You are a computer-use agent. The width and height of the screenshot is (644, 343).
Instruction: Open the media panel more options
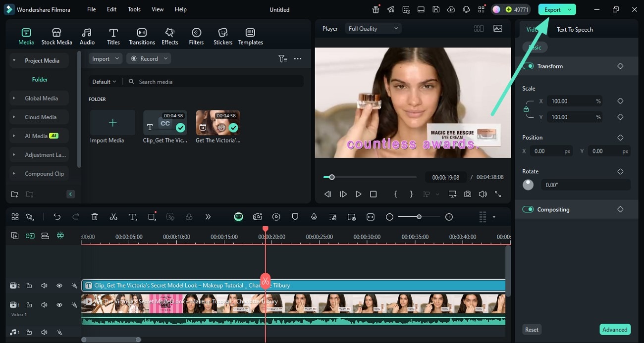click(298, 58)
